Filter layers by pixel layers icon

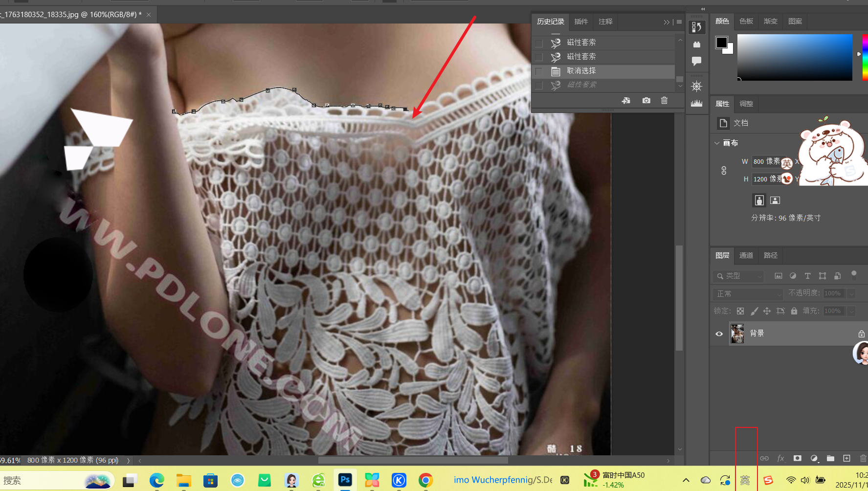click(778, 276)
